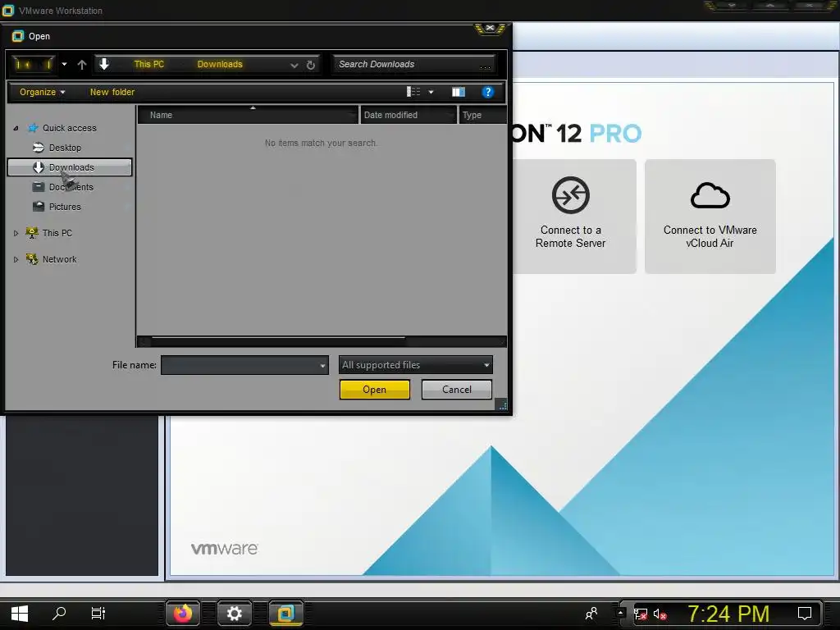
Task: Create a New folder
Action: pos(112,92)
